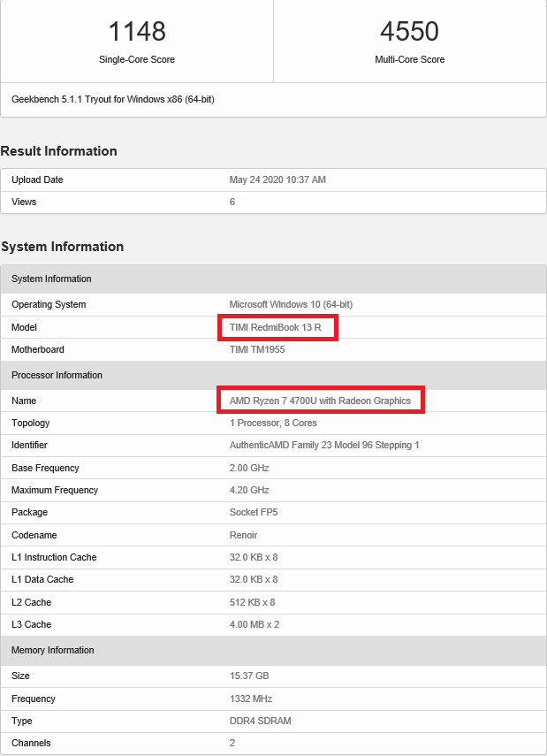Select the memory Type label

pyautogui.click(x=22, y=721)
